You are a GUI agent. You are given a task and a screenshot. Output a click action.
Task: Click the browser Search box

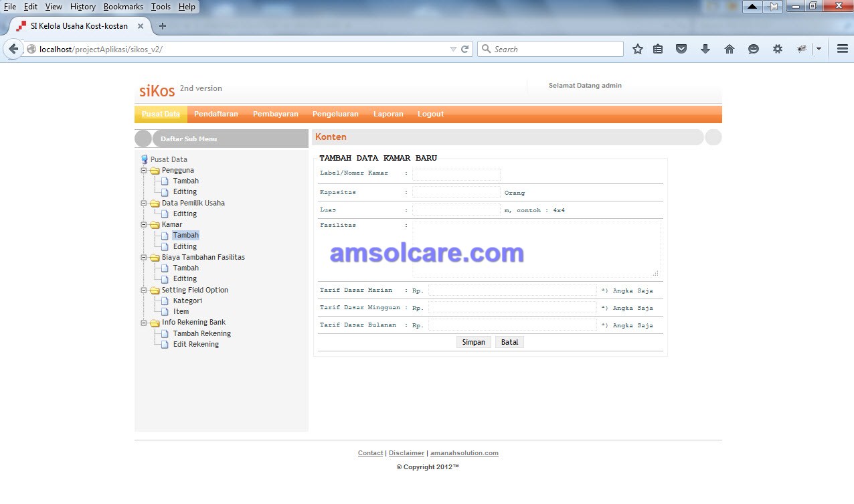pos(550,49)
